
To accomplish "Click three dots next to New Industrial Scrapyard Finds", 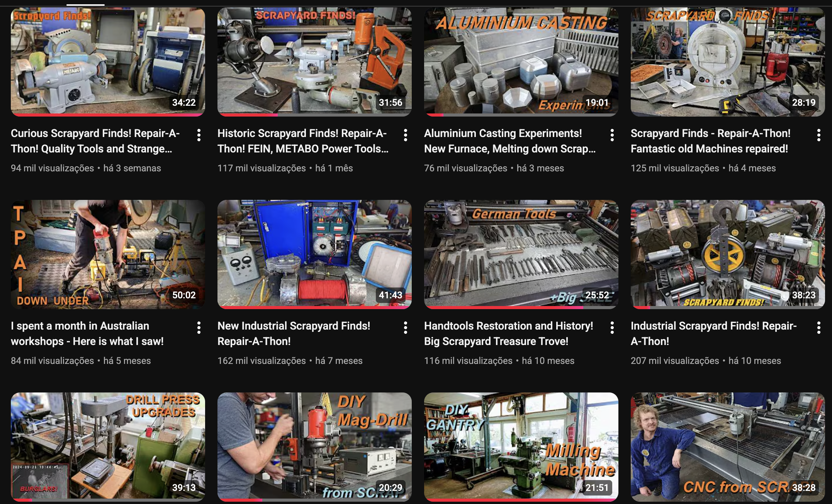I will click(x=405, y=328).
